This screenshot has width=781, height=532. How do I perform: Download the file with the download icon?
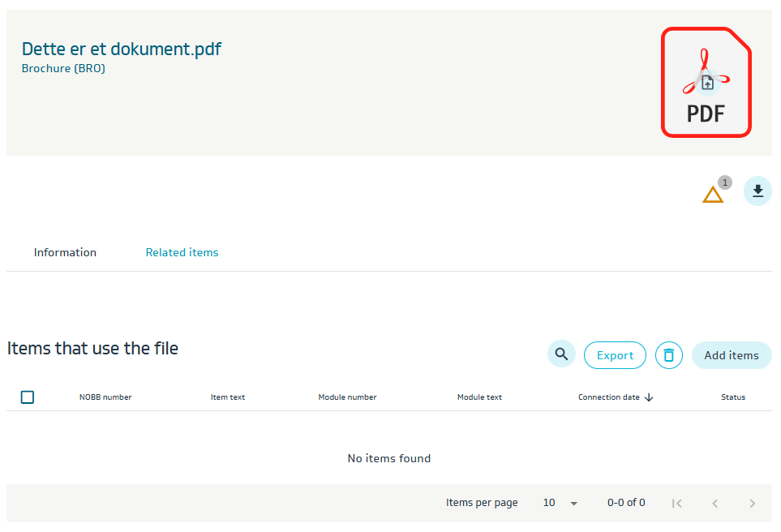[x=757, y=191]
